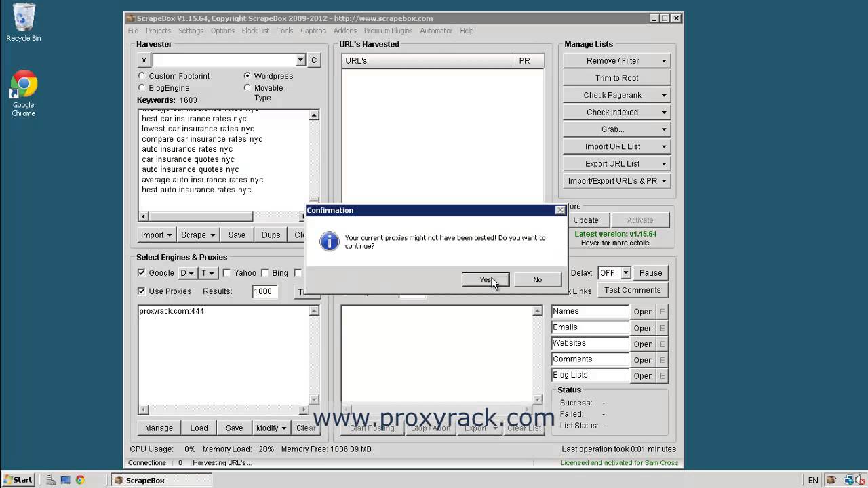Screen dimensions: 868x488
Task: Launch Chrome from the taskbar quick launch
Action: [x=80, y=480]
